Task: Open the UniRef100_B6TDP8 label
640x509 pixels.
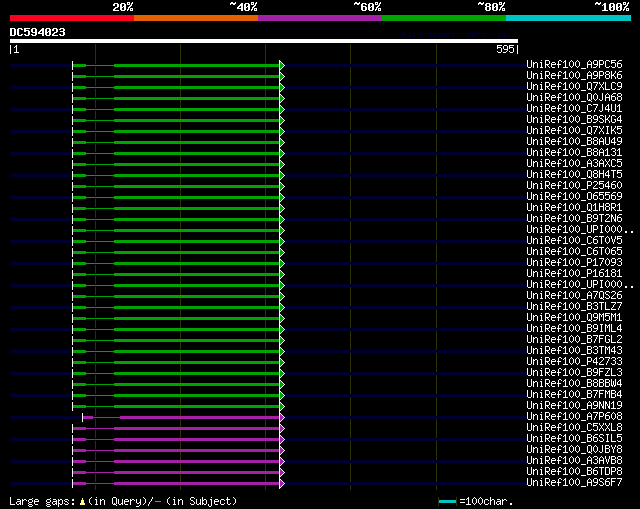Action: [574, 472]
